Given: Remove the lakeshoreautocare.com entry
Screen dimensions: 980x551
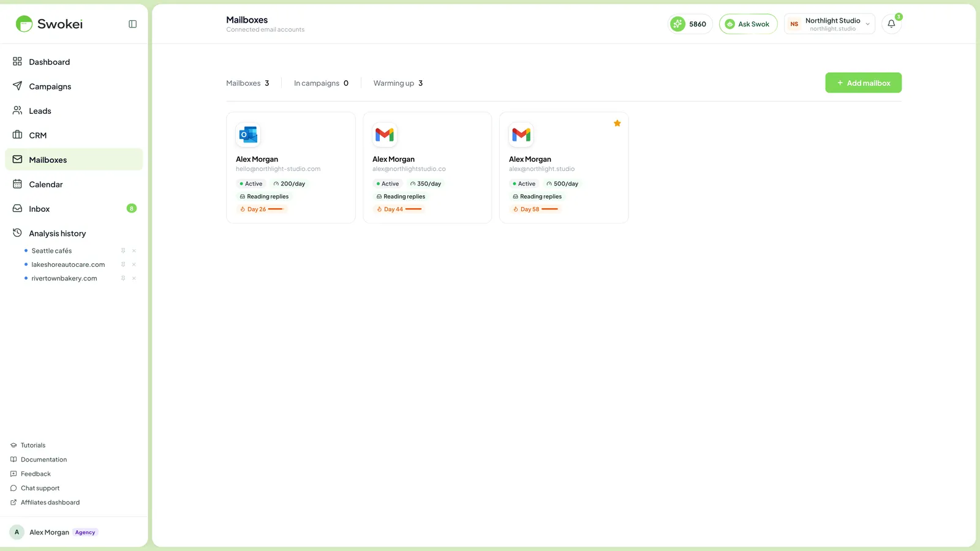Looking at the screenshot, I should tap(134, 264).
